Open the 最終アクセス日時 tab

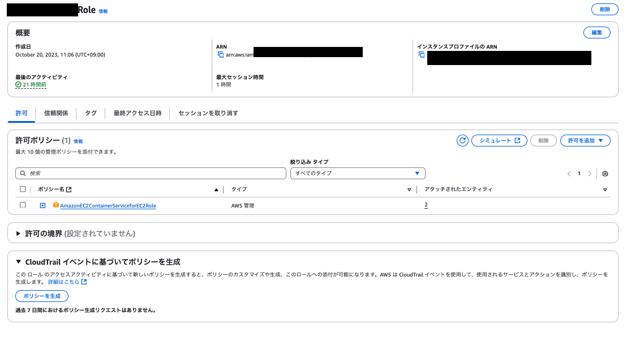pos(138,113)
